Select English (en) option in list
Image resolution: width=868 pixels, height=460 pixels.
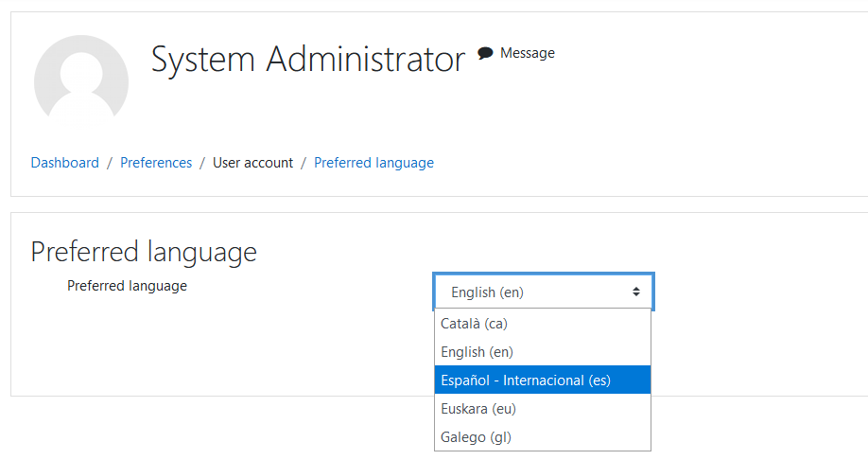(x=543, y=351)
